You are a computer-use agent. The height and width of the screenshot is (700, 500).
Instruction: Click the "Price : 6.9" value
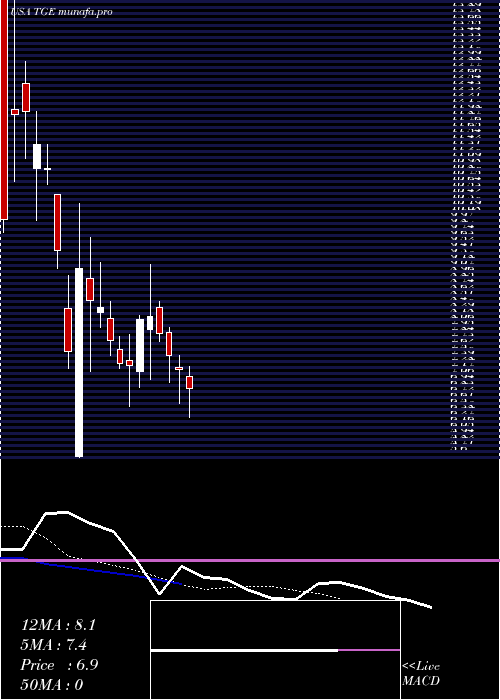(59, 665)
